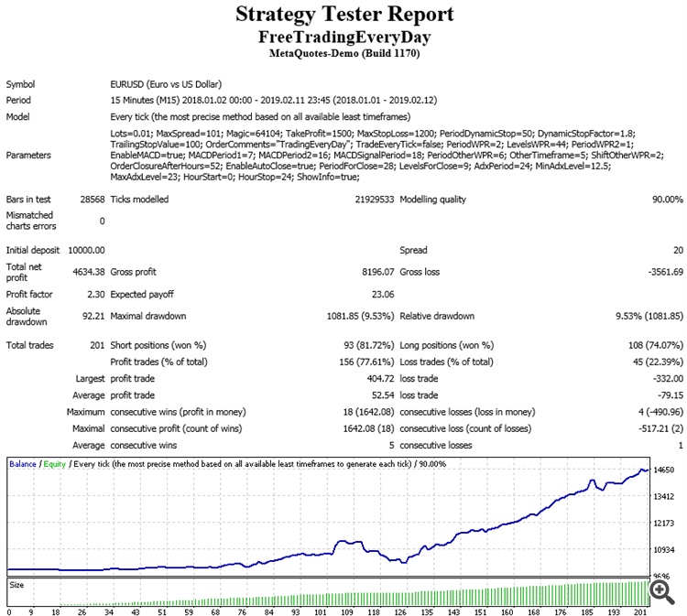Click the 12173 axis label on chart
Screen dimensions: 687x616
(x=664, y=524)
